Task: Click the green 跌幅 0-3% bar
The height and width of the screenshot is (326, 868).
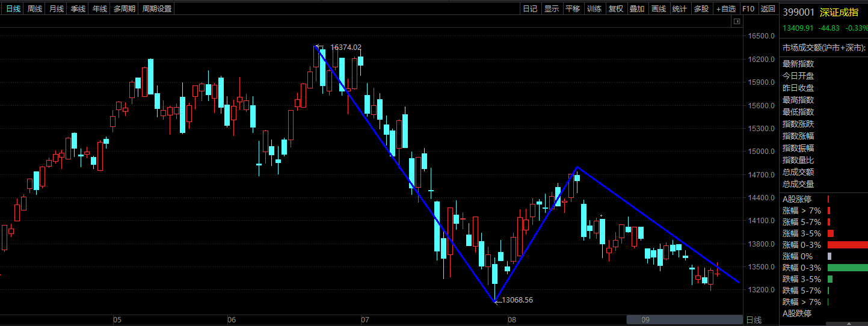Action: pos(848,268)
